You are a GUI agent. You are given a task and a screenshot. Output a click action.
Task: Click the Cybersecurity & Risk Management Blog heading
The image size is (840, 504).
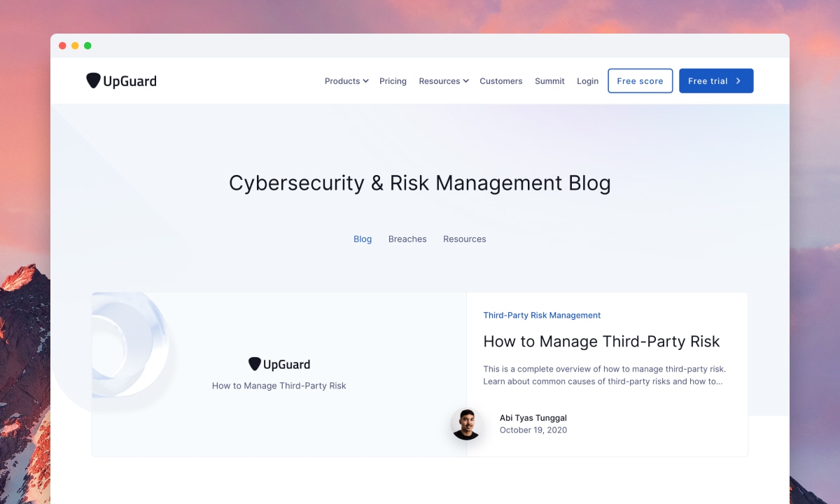[420, 183]
